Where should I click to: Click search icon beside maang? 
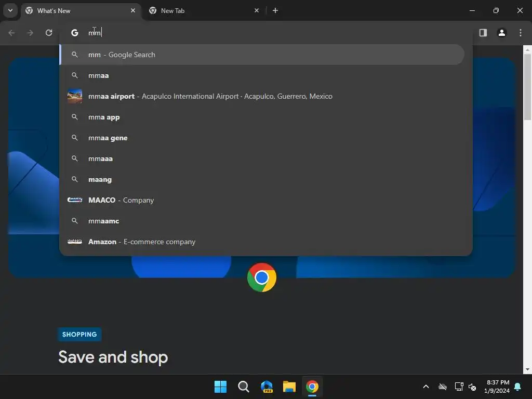75,179
